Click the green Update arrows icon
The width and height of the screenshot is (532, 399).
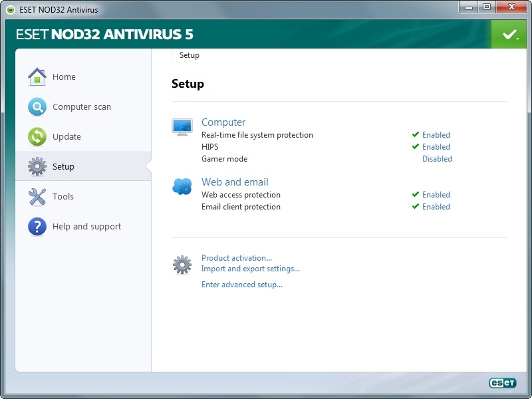[x=37, y=137]
